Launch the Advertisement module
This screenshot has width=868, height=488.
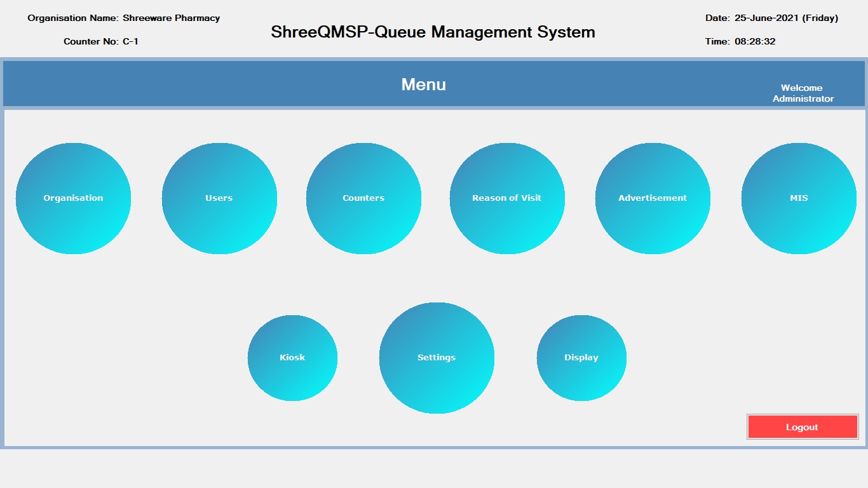coord(653,198)
